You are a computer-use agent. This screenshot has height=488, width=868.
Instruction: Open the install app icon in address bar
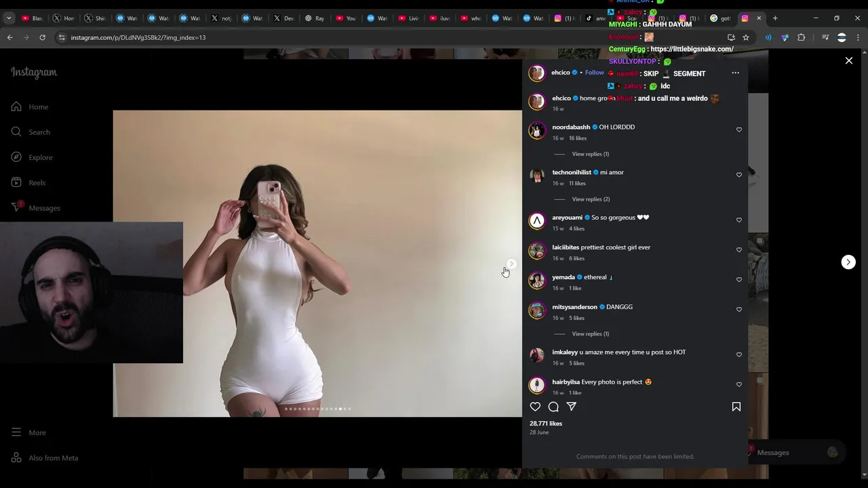coord(731,37)
